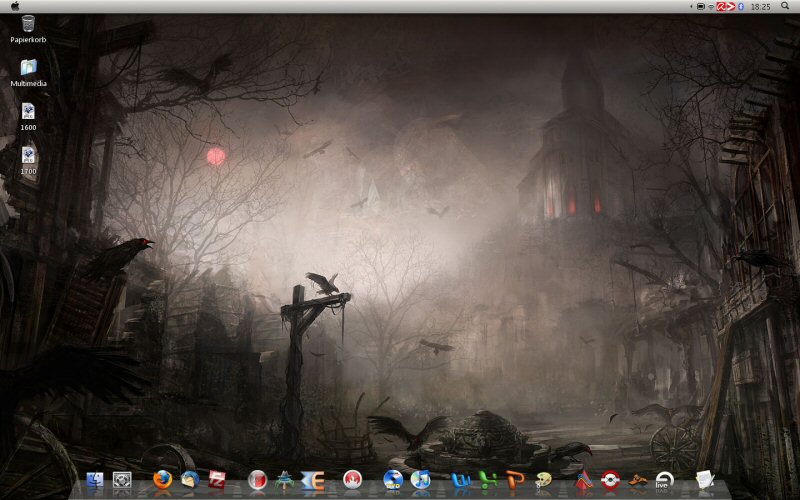This screenshot has height=500, width=800.
Task: Select the 1600 file on desktop
Action: tap(28, 111)
